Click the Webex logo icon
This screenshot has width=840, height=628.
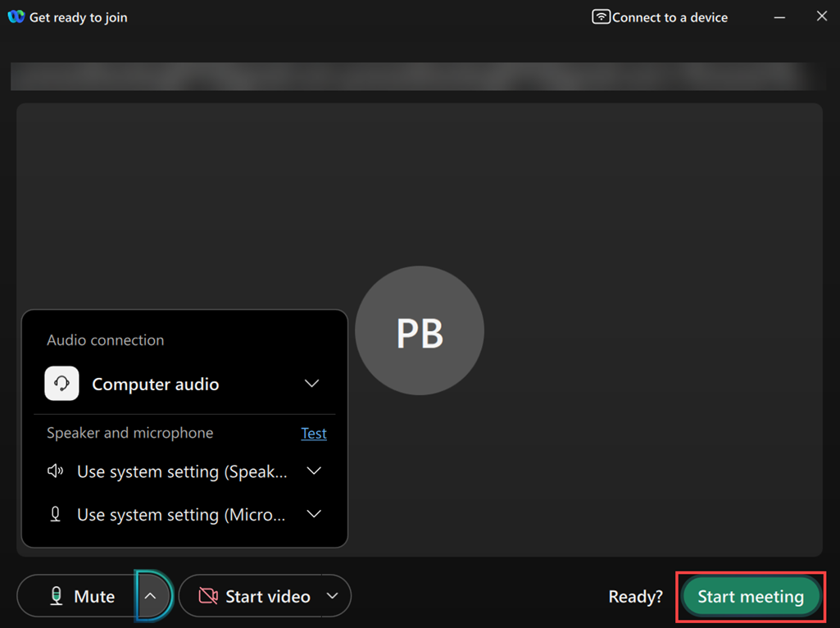point(16,16)
